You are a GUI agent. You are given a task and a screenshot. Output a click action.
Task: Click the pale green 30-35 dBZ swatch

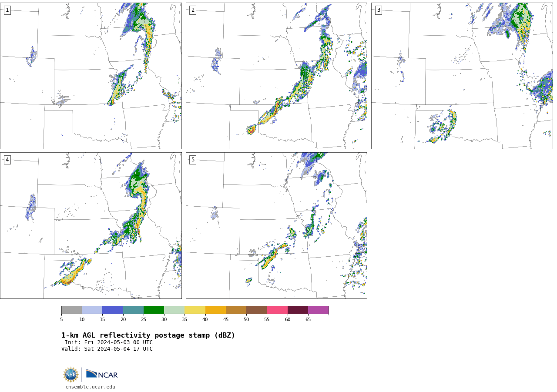174,310
